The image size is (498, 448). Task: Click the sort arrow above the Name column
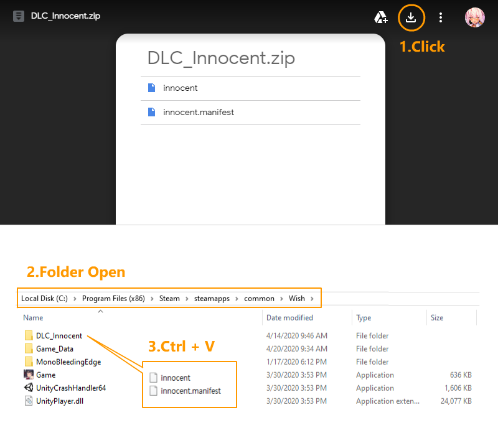click(x=100, y=312)
